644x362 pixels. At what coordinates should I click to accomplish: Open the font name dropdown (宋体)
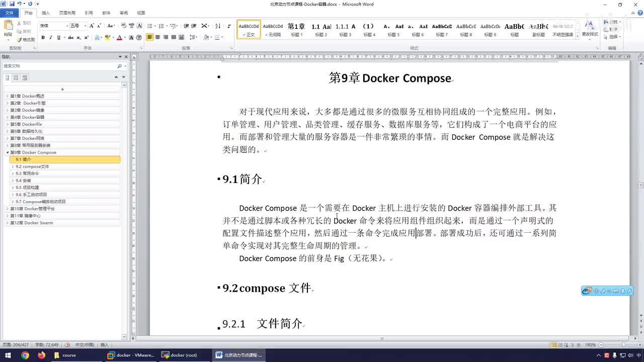67,26
